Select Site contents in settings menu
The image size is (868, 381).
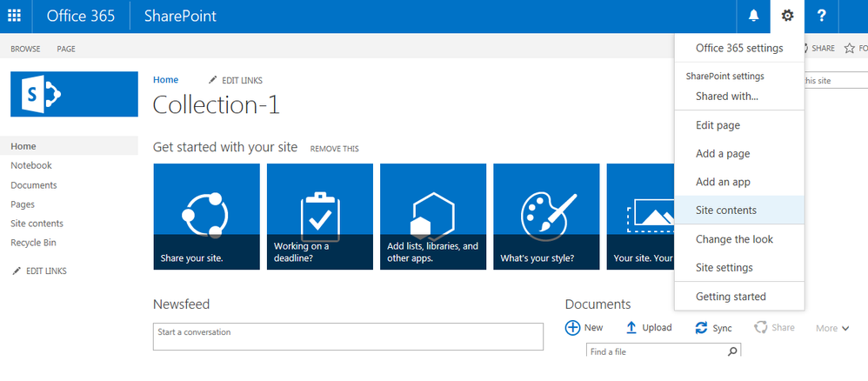pyautogui.click(x=739, y=210)
